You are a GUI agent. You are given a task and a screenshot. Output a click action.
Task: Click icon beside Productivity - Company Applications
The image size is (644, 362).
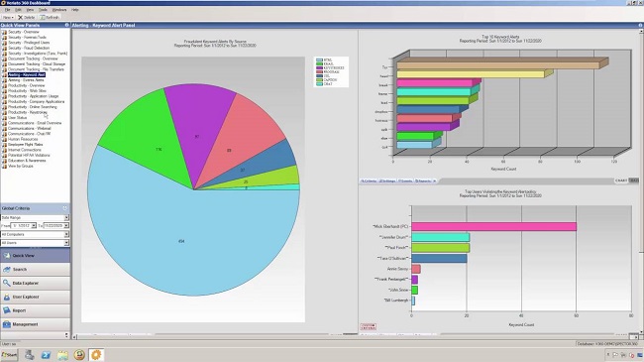point(4,101)
